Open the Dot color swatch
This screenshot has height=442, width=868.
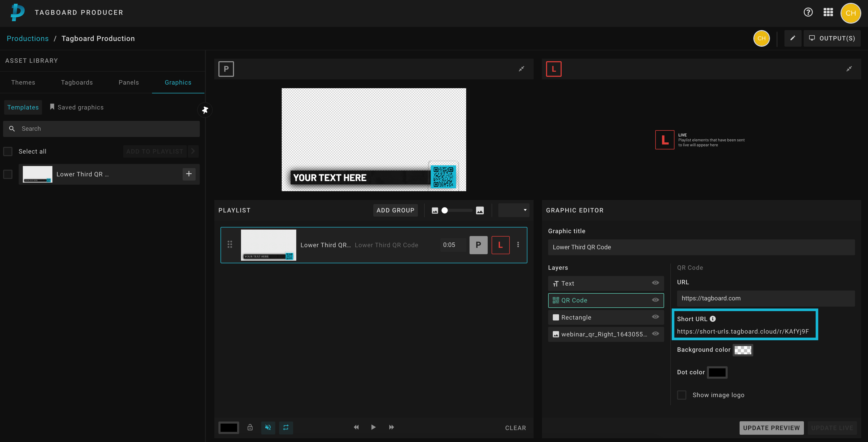click(x=717, y=372)
